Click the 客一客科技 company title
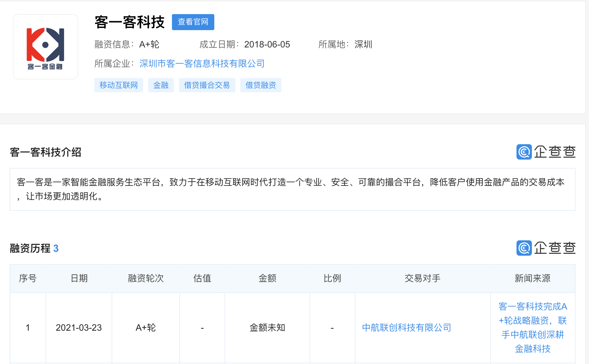 coord(130,22)
